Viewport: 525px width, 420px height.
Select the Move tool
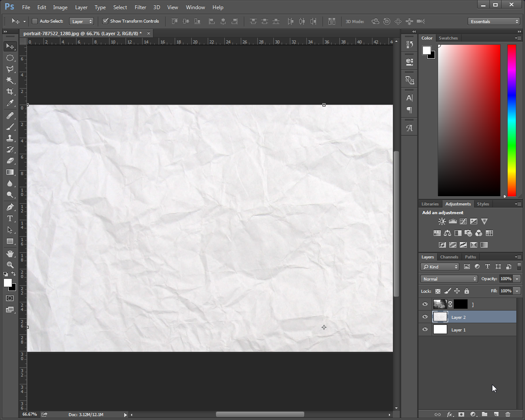10,46
